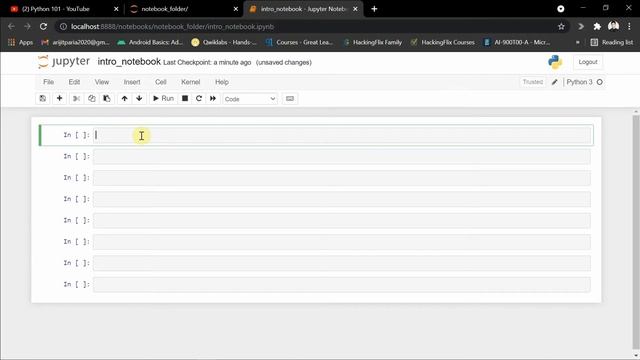Open the HackingFlix Family bookmark
640x360 pixels.
tap(373, 42)
